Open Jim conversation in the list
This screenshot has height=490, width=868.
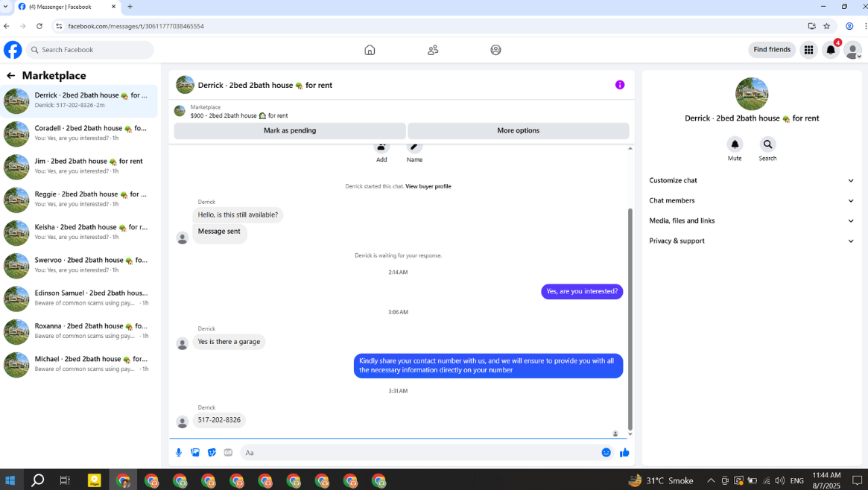pos(79,167)
